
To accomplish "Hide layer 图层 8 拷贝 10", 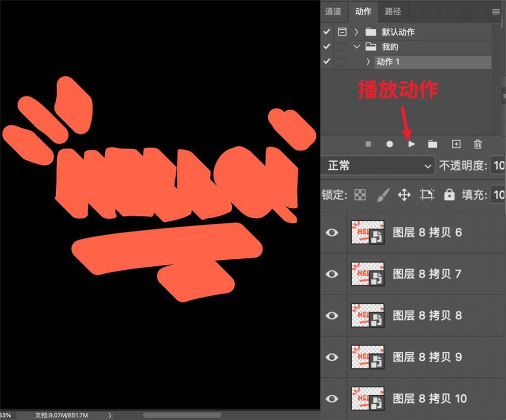I will (332, 399).
